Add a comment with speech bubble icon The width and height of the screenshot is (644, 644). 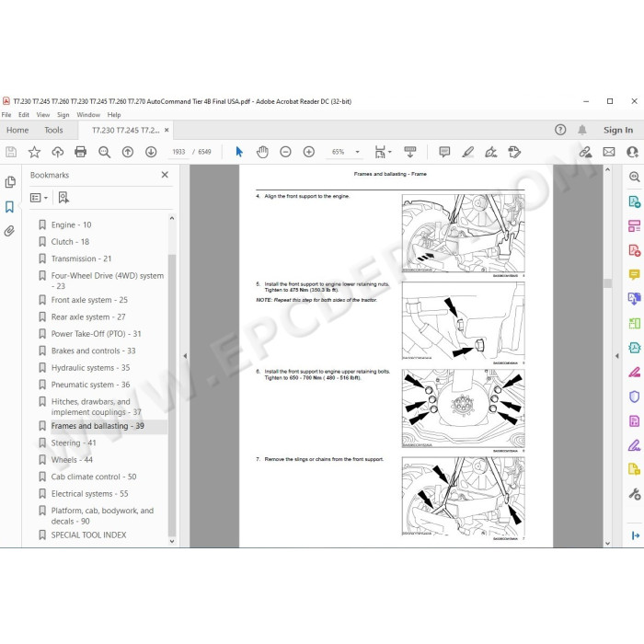click(x=444, y=152)
